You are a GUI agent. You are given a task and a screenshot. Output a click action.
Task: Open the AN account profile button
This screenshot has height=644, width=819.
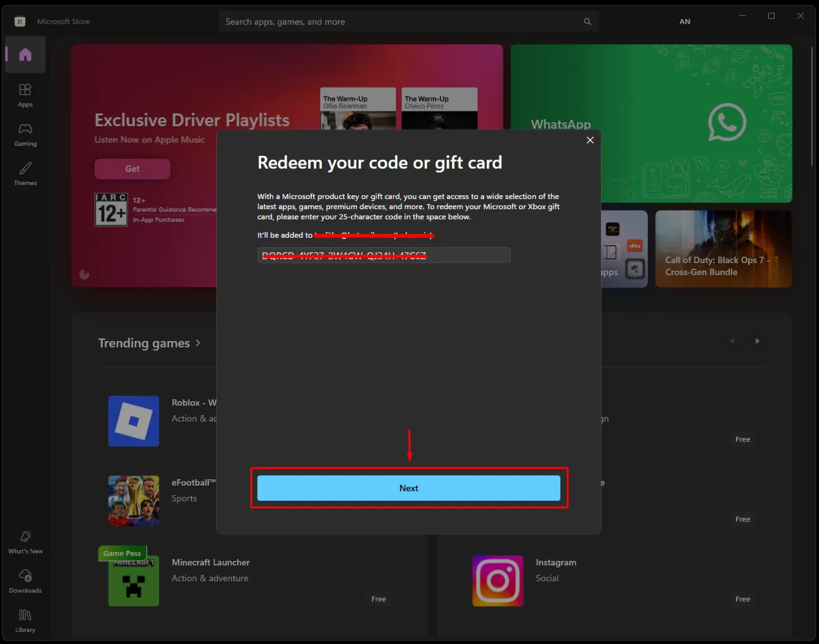pos(685,22)
